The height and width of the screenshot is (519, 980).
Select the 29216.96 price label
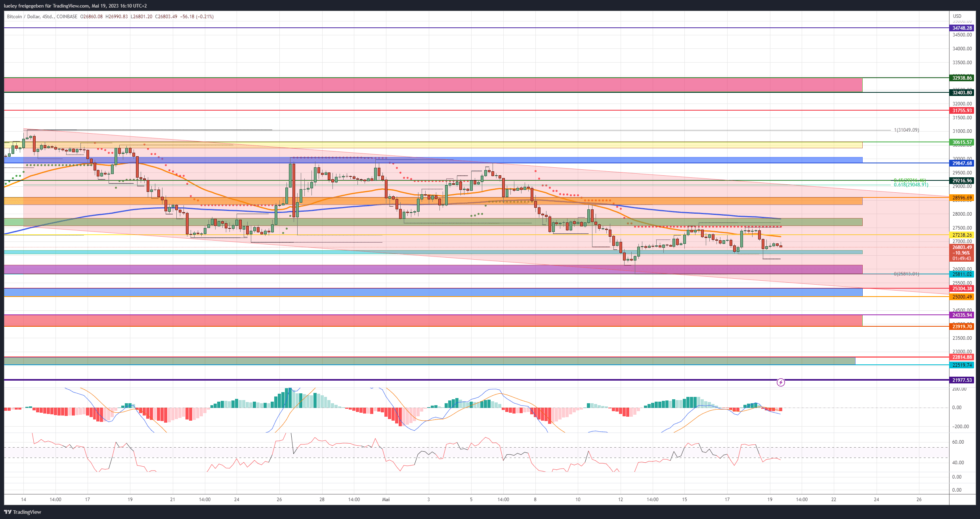coord(962,181)
